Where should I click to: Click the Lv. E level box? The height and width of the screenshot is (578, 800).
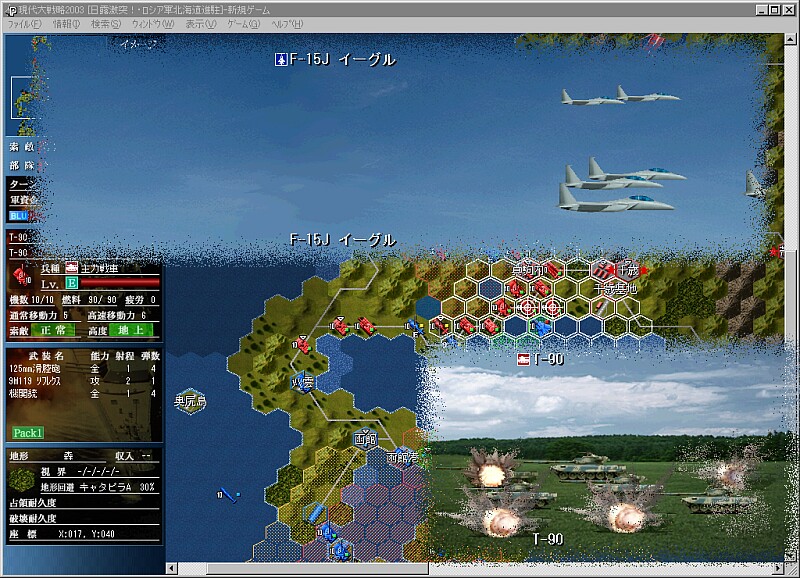(x=72, y=284)
